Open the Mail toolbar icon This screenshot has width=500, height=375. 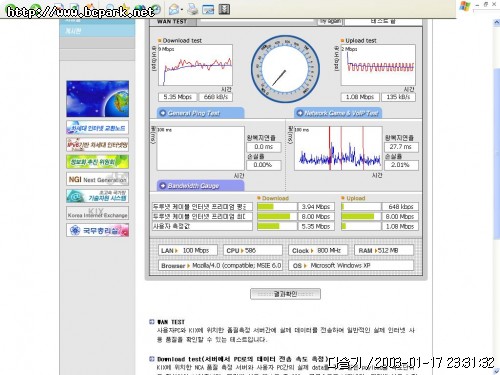pos(174,9)
